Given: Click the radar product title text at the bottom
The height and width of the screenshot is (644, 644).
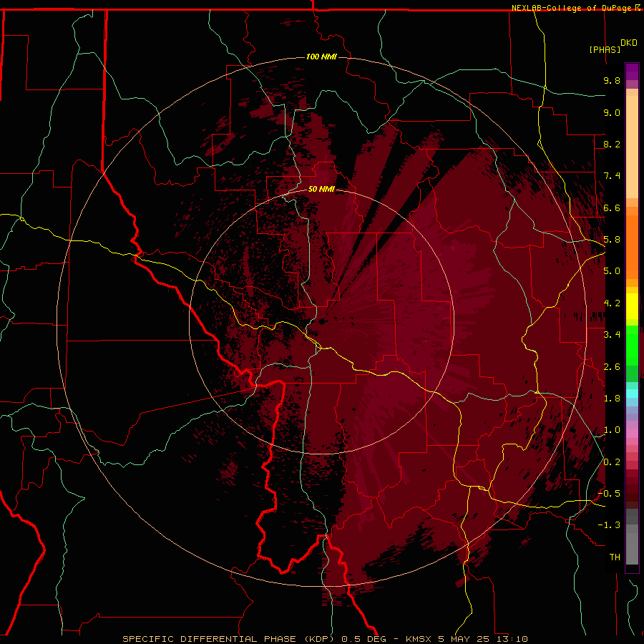Looking at the screenshot, I should coord(326,639).
